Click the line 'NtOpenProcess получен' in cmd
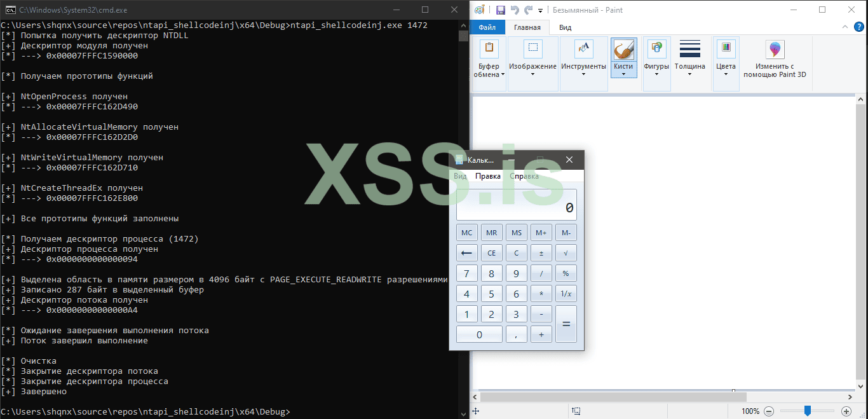The width and height of the screenshot is (868, 419). pos(64,97)
